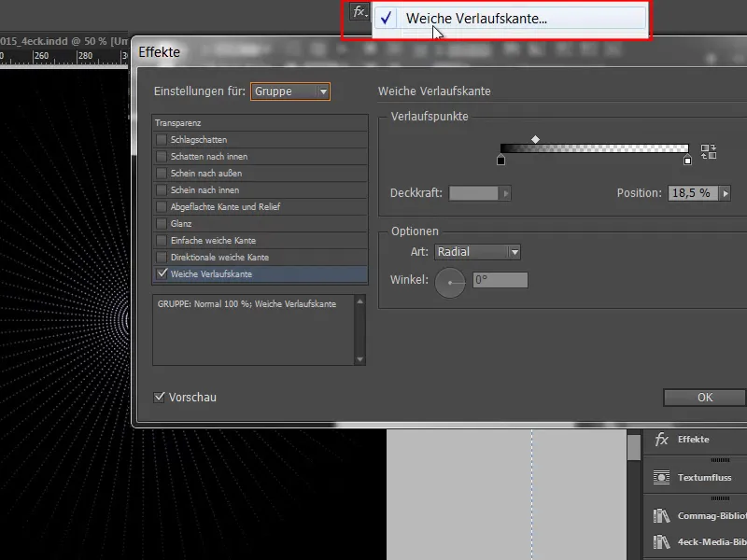Click the fx effects button in the control bar
Viewport: 747px width, 560px height.
[x=359, y=11]
